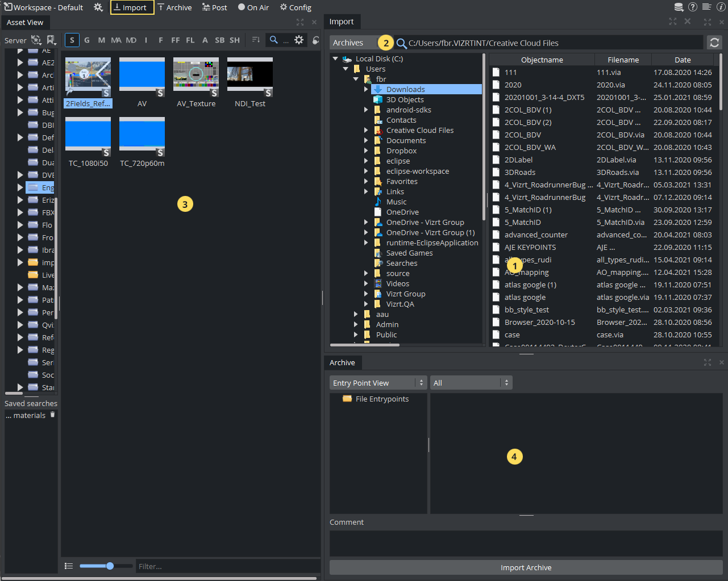Open the Config workspace
Viewport: 728px width, 581px height.
click(296, 7)
